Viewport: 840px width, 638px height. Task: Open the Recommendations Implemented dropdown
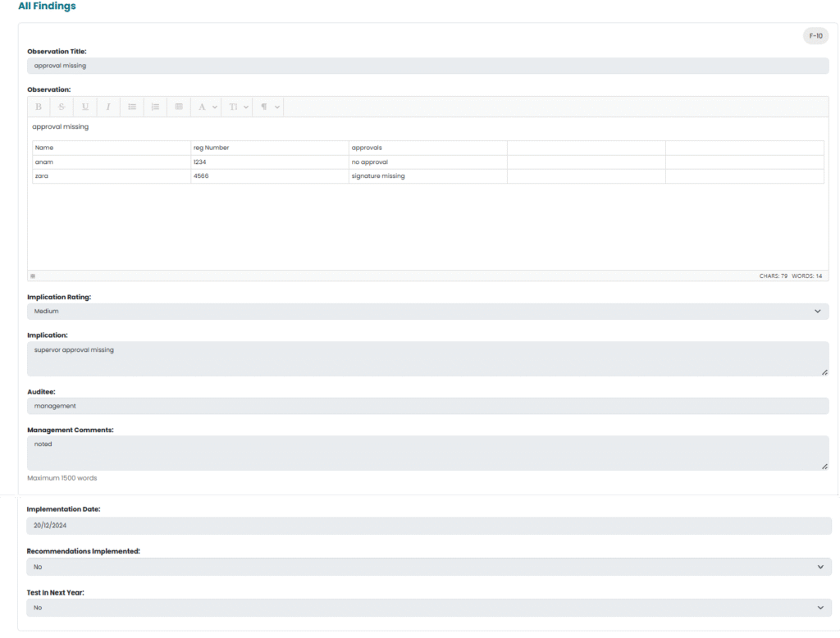(427, 567)
